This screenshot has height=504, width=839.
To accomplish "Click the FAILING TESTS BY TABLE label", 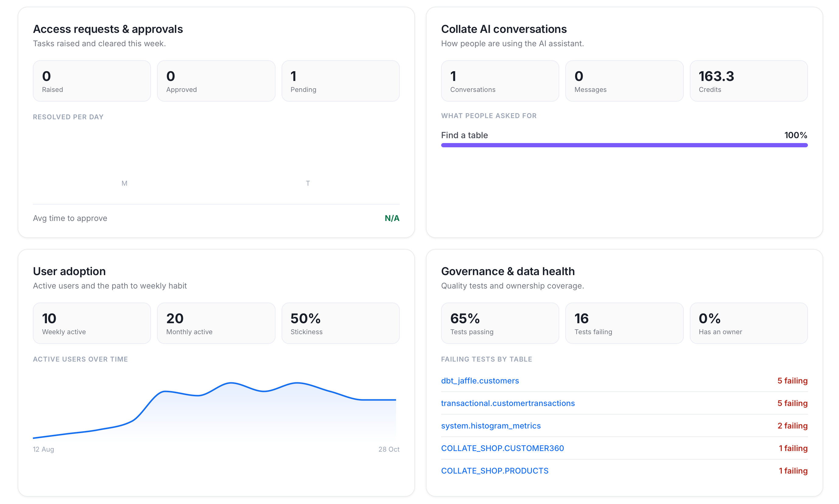I will [x=486, y=359].
